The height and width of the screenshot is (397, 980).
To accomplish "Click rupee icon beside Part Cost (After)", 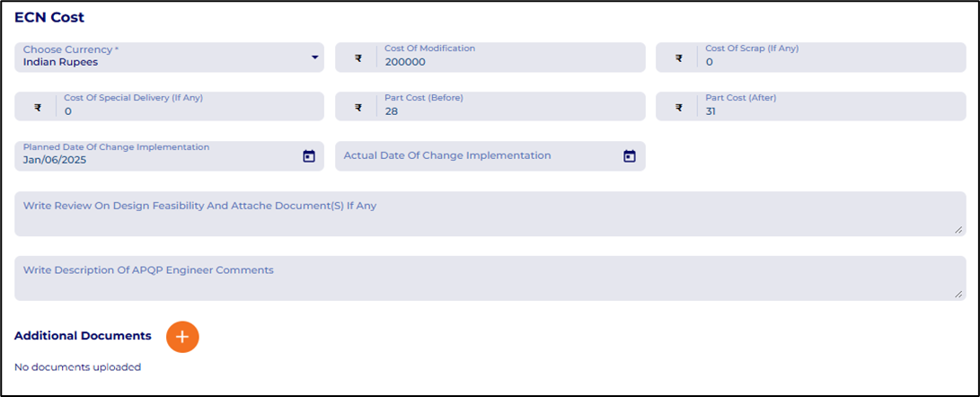I will point(678,108).
